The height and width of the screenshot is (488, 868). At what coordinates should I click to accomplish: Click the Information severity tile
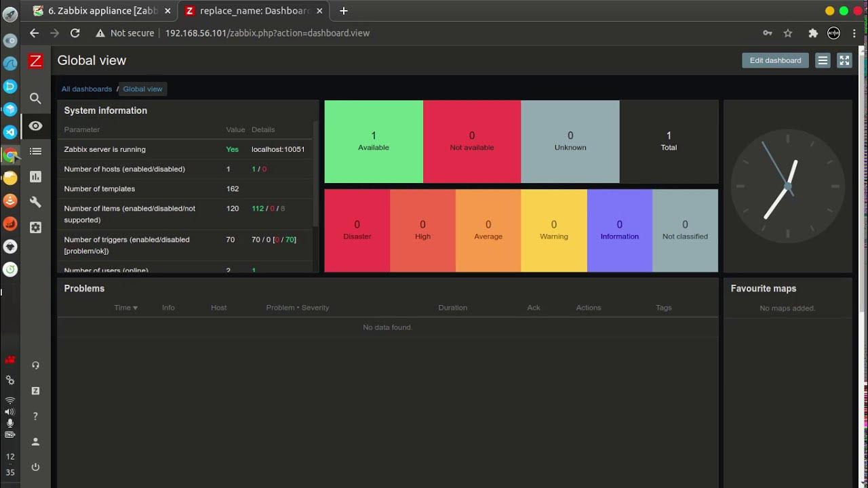[x=620, y=230]
